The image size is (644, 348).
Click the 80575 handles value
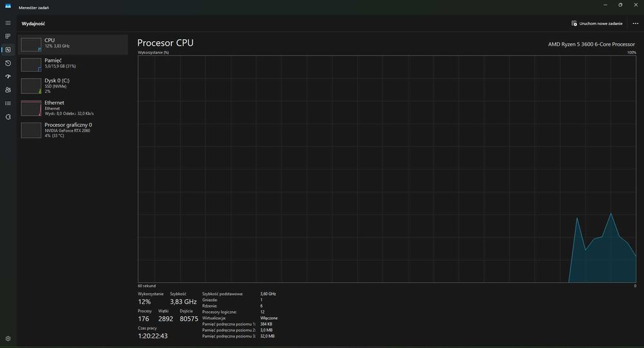[x=189, y=319]
